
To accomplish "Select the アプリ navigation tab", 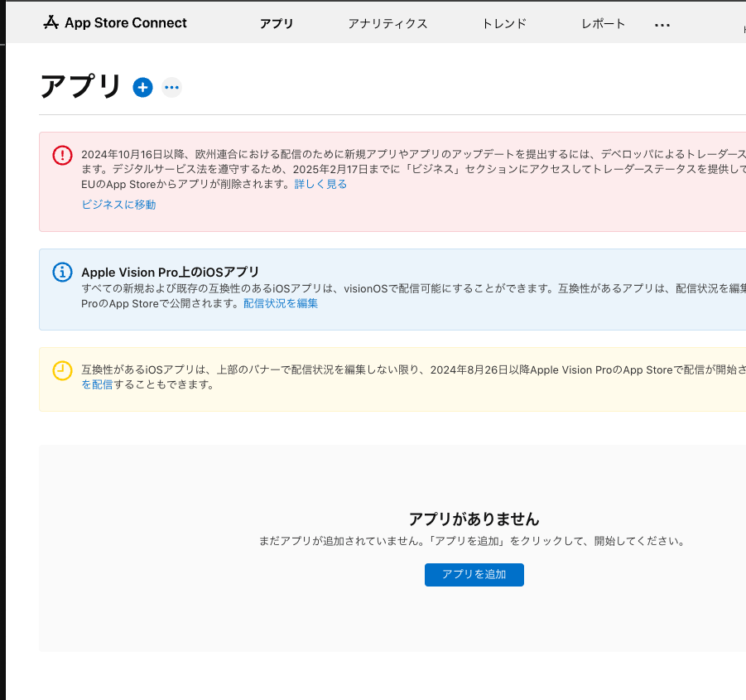I will (x=277, y=23).
